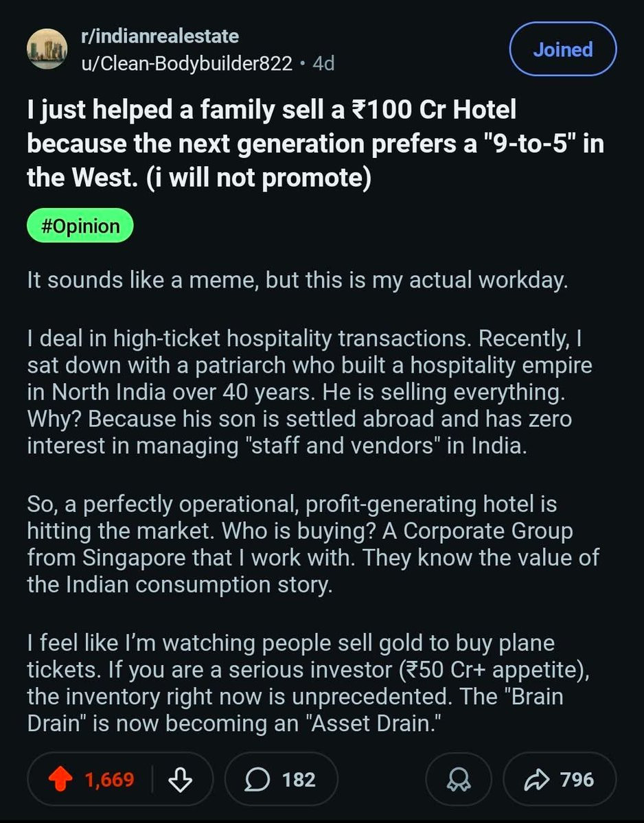Click the 4d post timestamp
This screenshot has height=823, width=644.
click(323, 64)
